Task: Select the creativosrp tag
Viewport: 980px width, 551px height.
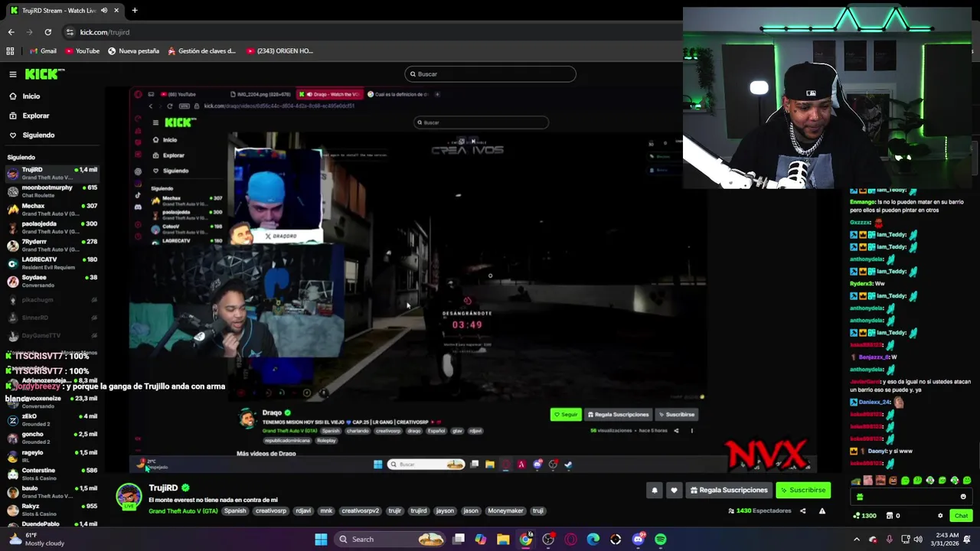Action: [271, 511]
